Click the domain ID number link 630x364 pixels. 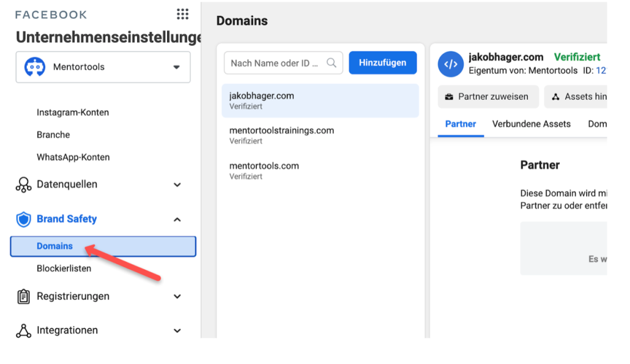tap(601, 71)
